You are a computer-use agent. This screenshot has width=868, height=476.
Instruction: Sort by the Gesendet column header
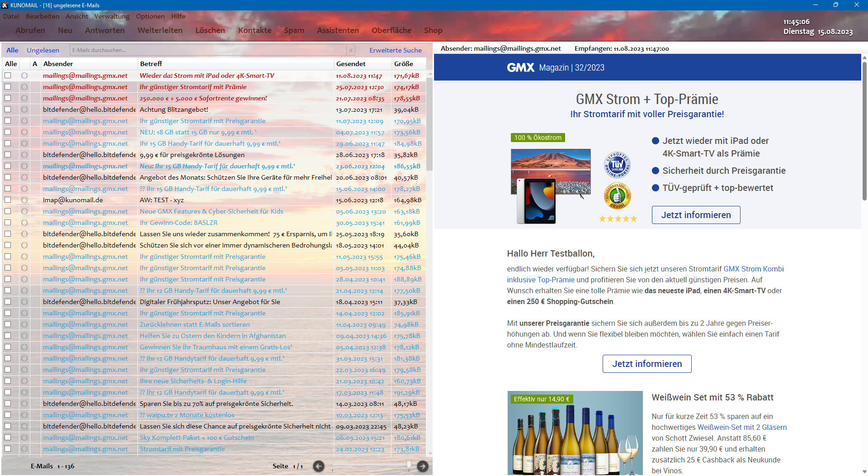point(363,64)
